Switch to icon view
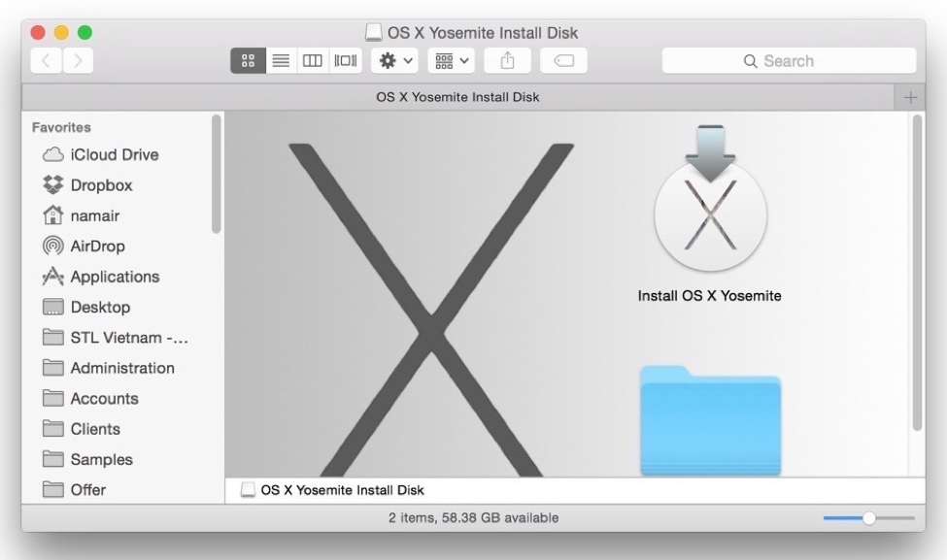The height and width of the screenshot is (560, 947). click(x=249, y=60)
